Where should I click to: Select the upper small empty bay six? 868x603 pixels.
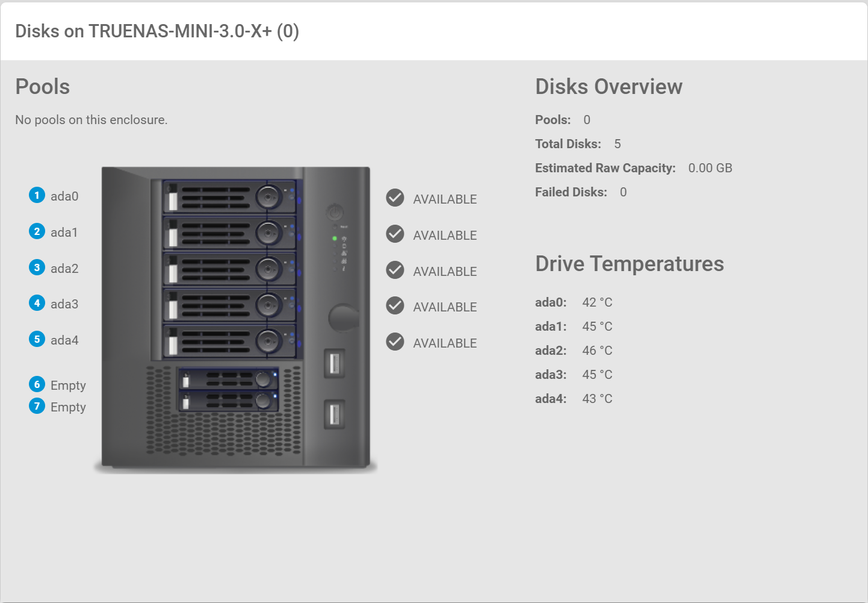[228, 379]
